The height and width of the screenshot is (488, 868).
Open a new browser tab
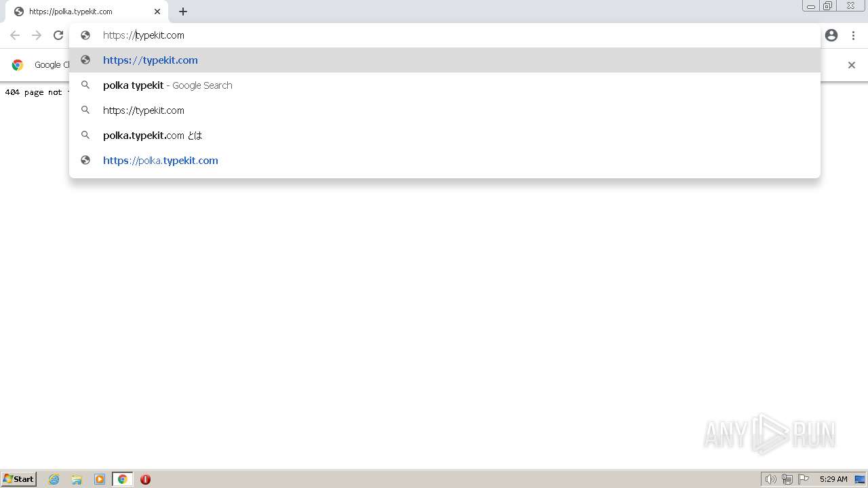pos(183,12)
